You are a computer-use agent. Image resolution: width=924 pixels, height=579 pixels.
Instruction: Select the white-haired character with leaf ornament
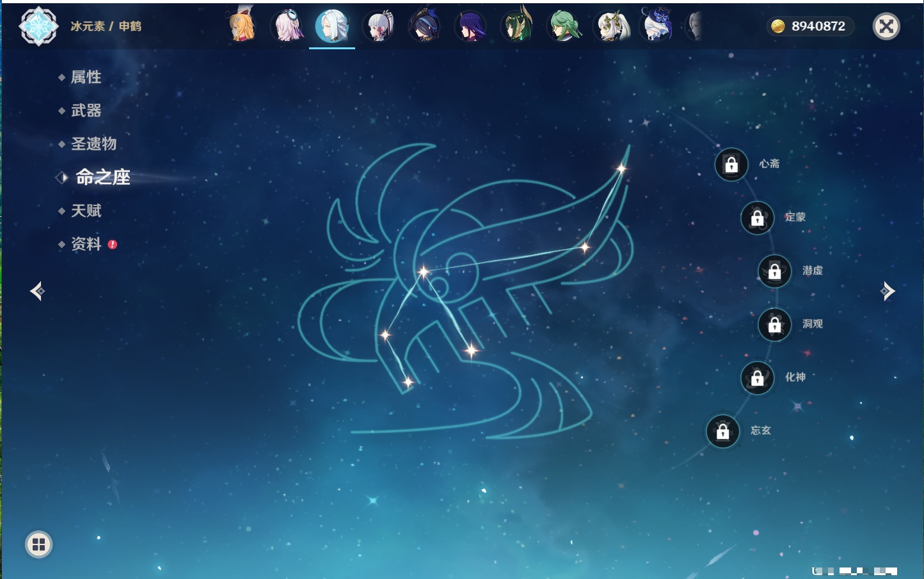[x=612, y=26]
